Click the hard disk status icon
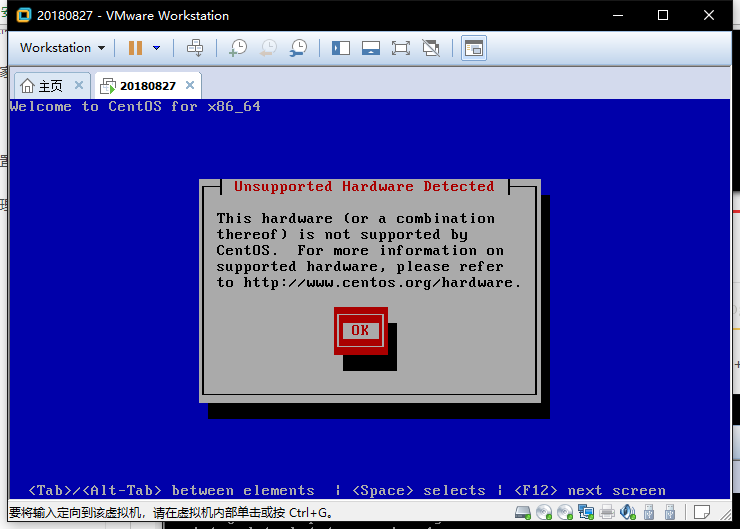 523,512
